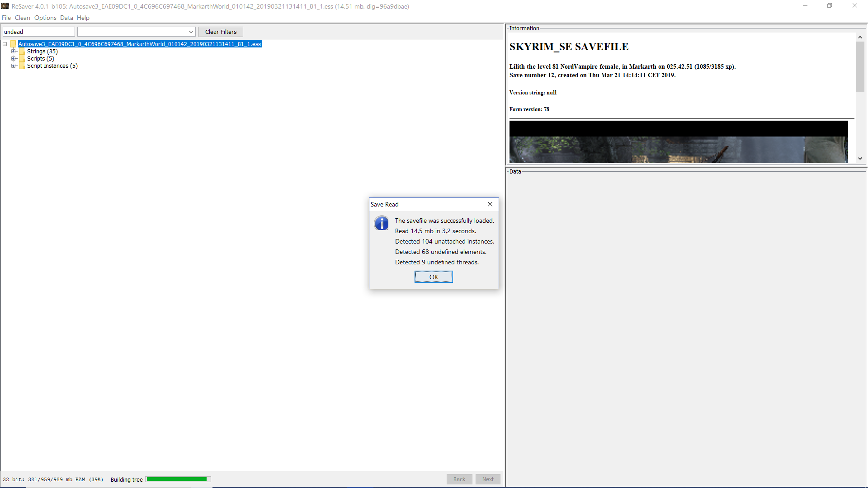Click 'SKYRIM_SE SAVEFILE' heading text
The width and height of the screenshot is (868, 488).
569,47
